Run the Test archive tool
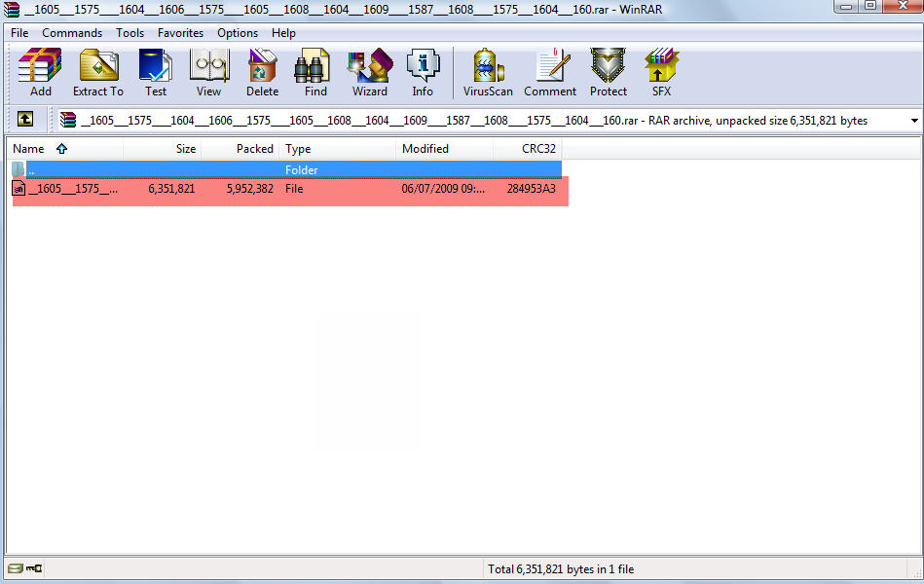 156,72
